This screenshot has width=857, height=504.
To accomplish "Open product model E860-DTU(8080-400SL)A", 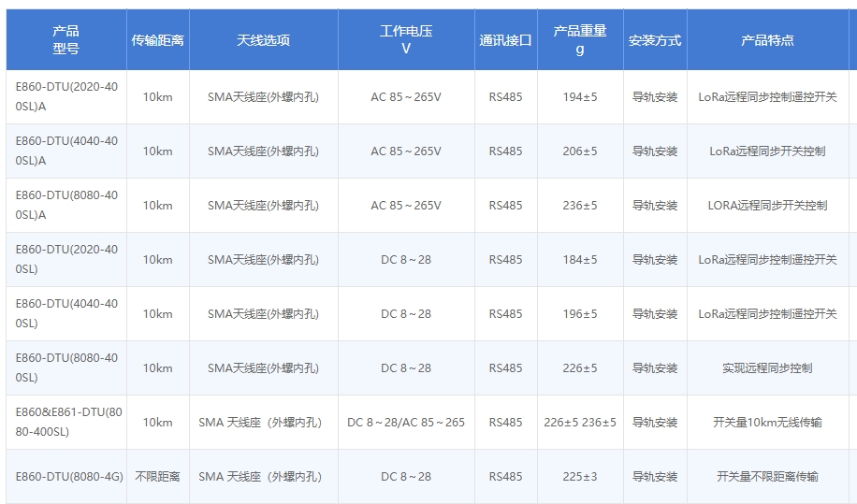I will (66, 205).
